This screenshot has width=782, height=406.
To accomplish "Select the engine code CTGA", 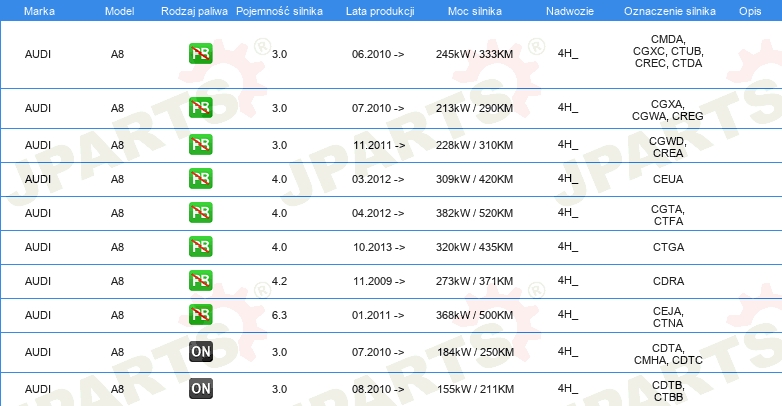I will click(668, 247).
